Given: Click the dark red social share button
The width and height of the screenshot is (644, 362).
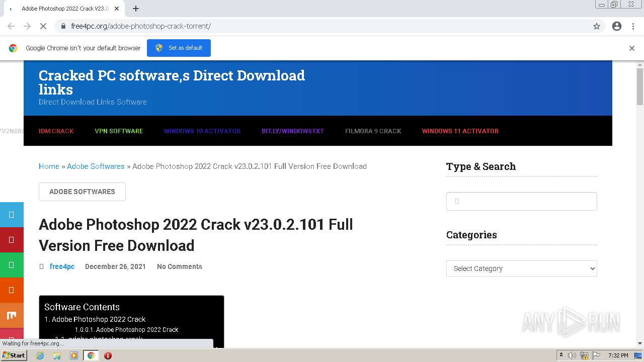Looking at the screenshot, I should click(x=12, y=240).
